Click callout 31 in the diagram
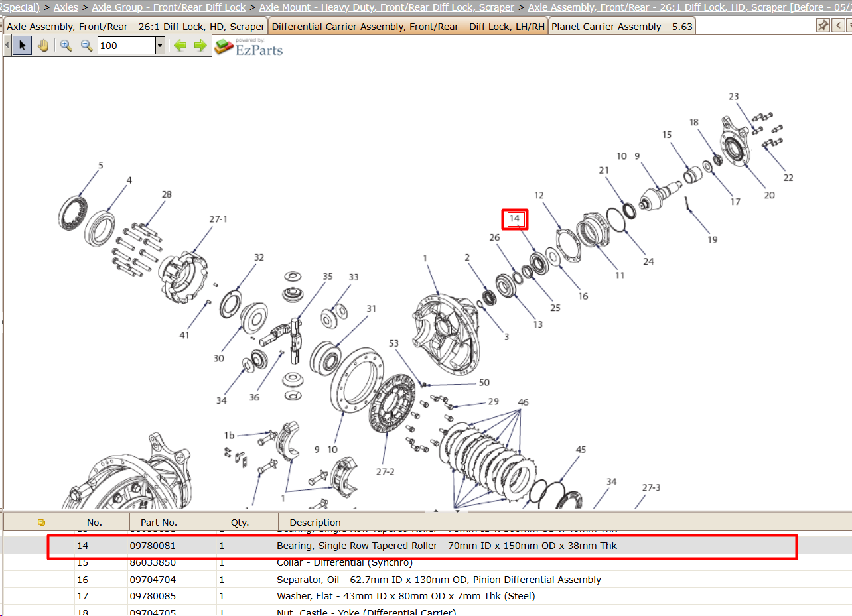 (371, 308)
